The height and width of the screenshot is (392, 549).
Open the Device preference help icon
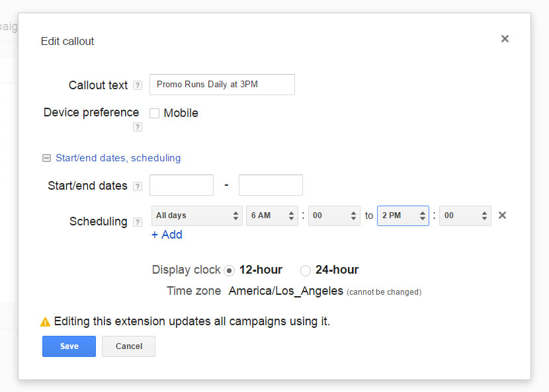pos(138,127)
